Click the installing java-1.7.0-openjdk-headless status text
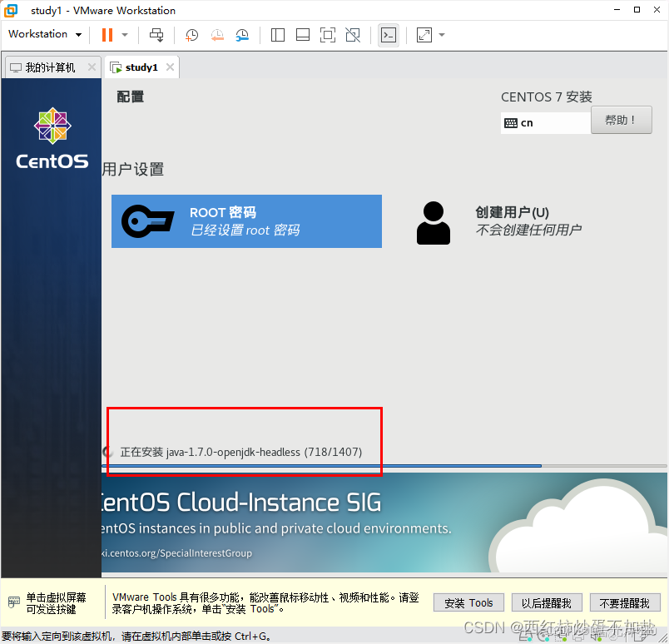 pyautogui.click(x=241, y=452)
